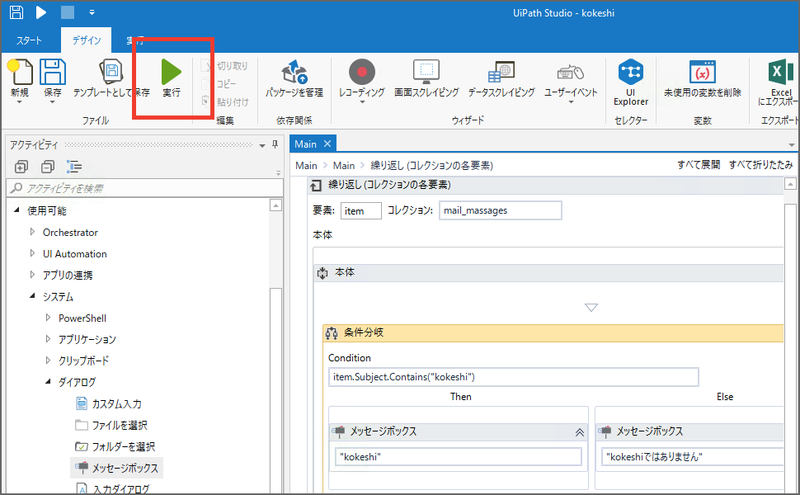
Task: Start データスクレイピング wizard
Action: [x=502, y=72]
